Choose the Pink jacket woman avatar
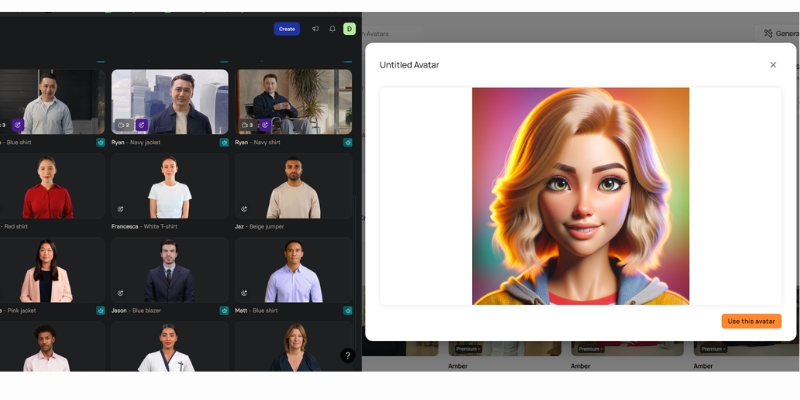 (x=51, y=270)
